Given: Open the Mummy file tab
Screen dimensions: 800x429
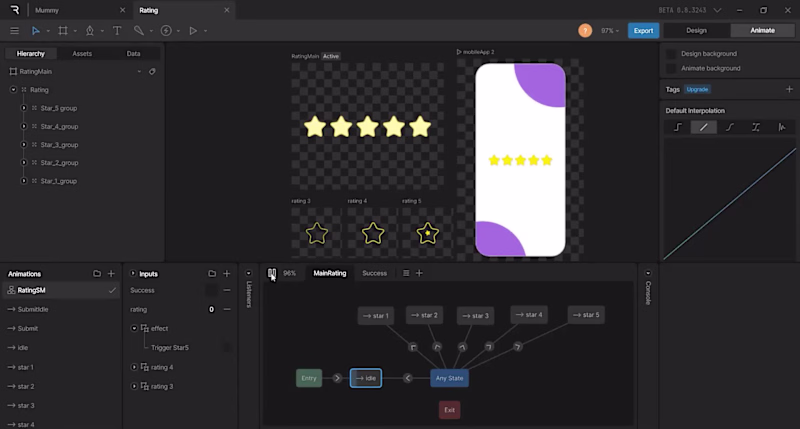Looking at the screenshot, I should point(47,10).
